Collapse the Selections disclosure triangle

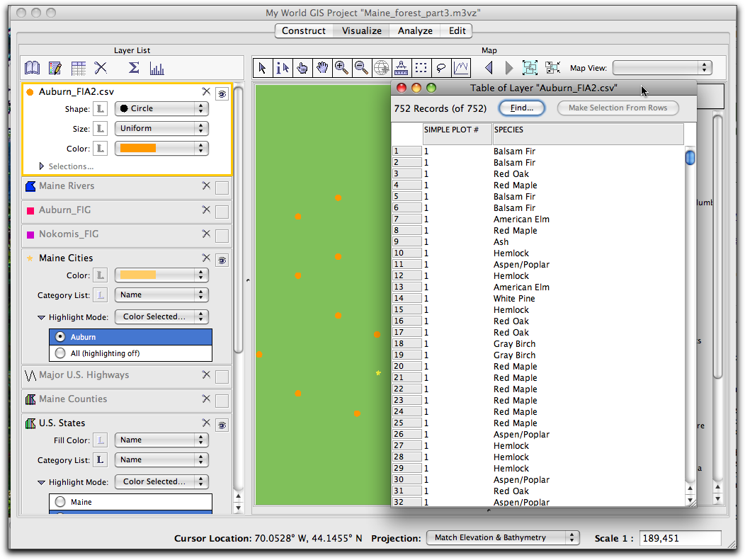point(41,164)
